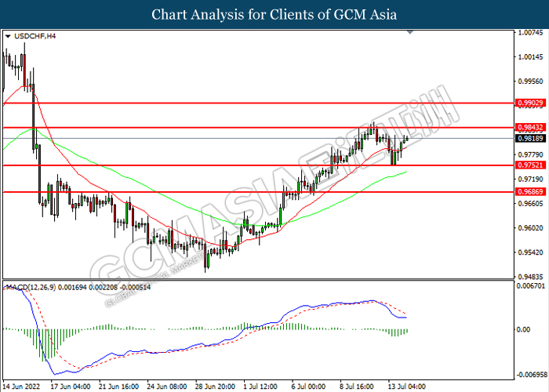The height and width of the screenshot is (392, 549).
Task: Click the MACD zero level 0.00 label
Action: pyautogui.click(x=523, y=330)
